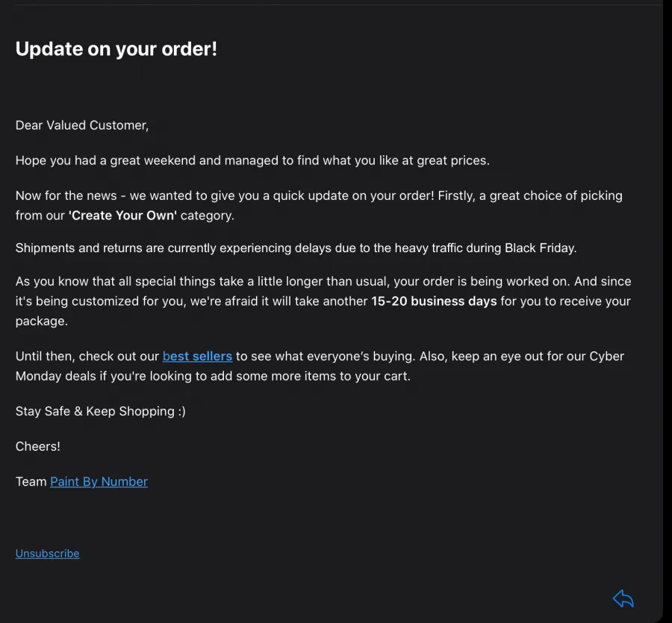The image size is (672, 623).
Task: Click the word 'category.' after Create Your Own
Action: [207, 216]
